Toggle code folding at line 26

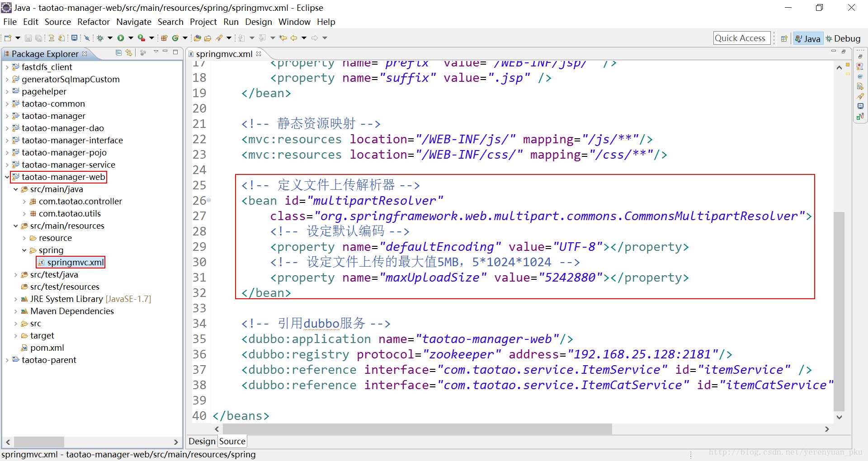point(208,200)
